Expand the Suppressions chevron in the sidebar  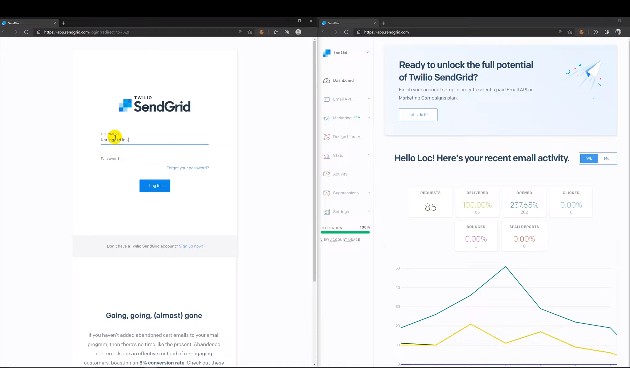point(368,193)
